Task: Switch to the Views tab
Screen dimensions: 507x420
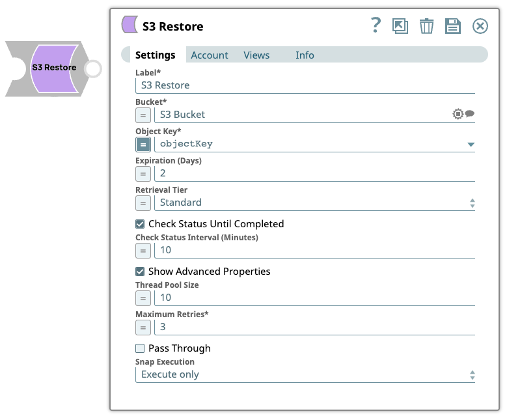Action: (256, 55)
